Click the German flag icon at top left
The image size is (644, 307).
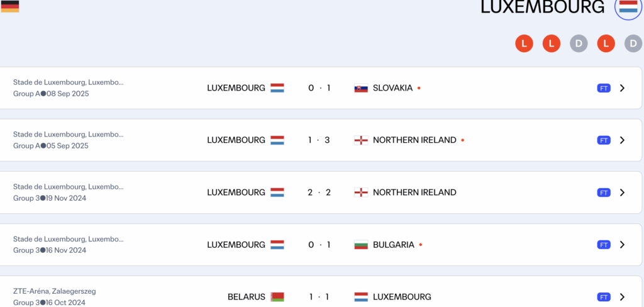pos(9,6)
